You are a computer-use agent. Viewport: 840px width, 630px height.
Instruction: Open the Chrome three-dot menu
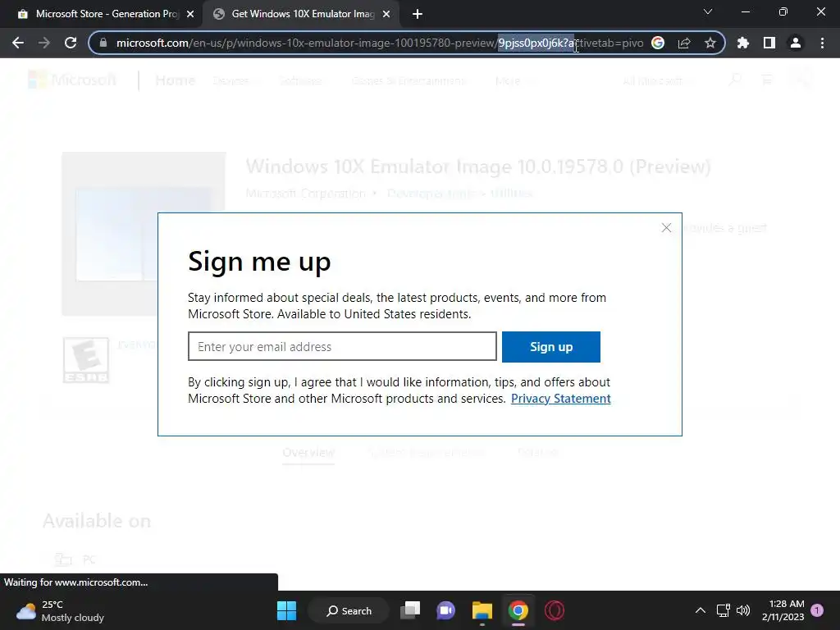(822, 43)
